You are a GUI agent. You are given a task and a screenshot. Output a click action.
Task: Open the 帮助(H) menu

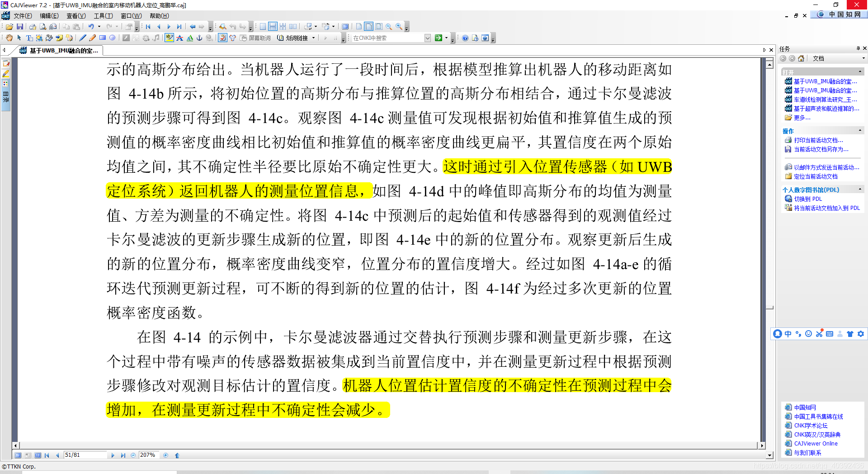(x=159, y=16)
